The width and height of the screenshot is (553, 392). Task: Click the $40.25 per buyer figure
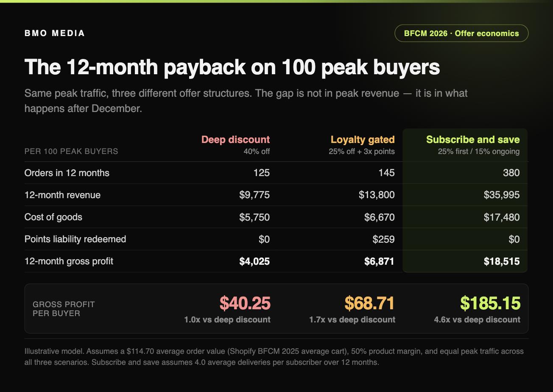tap(245, 303)
